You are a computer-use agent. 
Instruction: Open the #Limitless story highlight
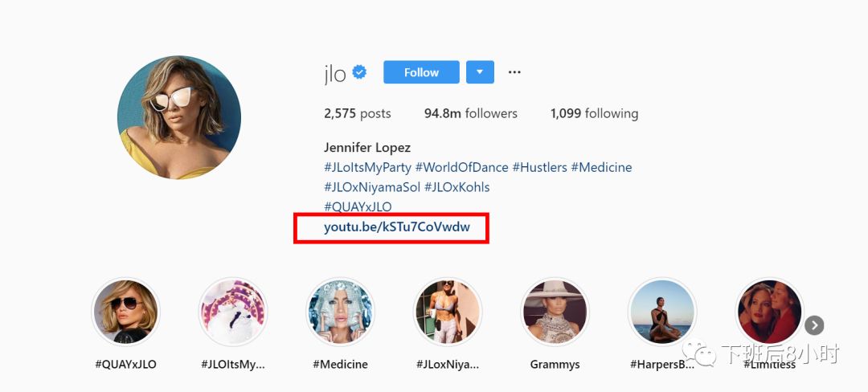[x=769, y=312]
